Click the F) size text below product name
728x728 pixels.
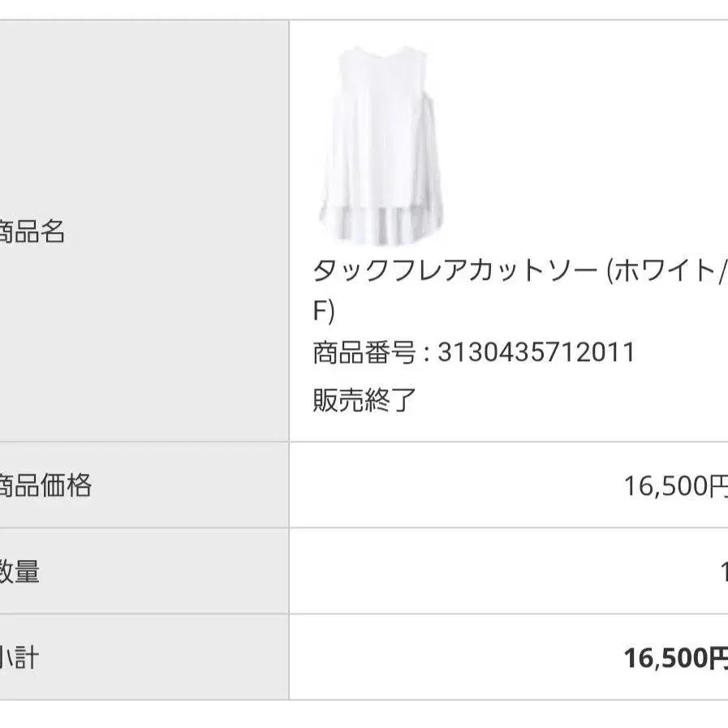coord(324,311)
